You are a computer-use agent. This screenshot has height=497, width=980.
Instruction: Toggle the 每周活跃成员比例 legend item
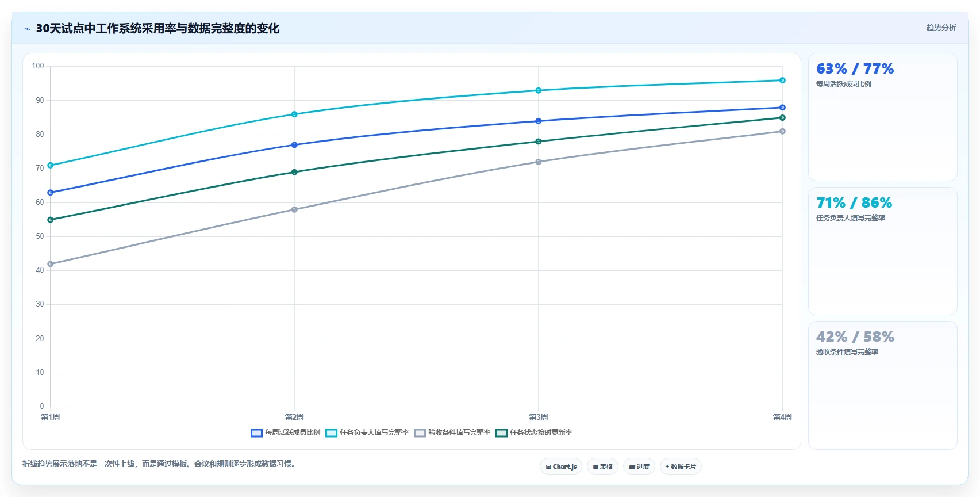[285, 433]
